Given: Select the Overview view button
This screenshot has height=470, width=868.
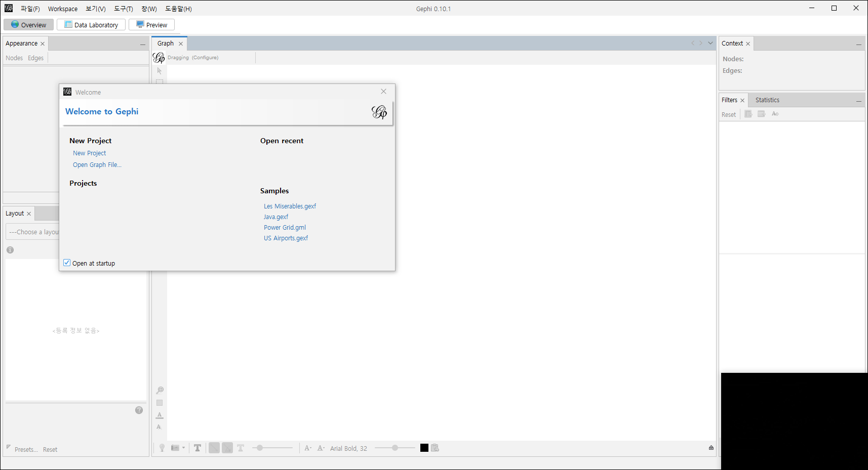Looking at the screenshot, I should 28,25.
